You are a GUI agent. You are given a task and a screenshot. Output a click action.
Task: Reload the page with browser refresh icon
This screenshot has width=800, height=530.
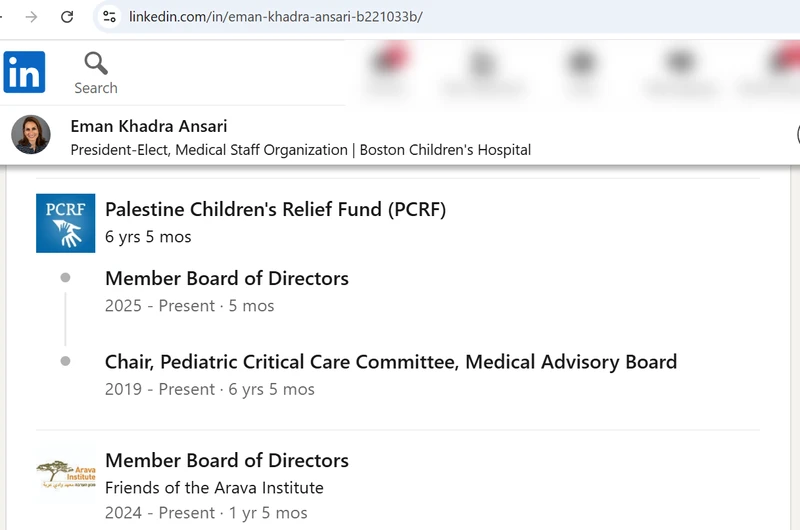[67, 17]
